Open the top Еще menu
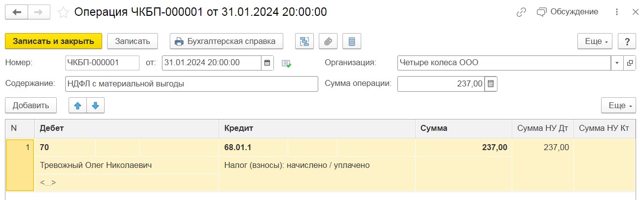 [x=595, y=41]
